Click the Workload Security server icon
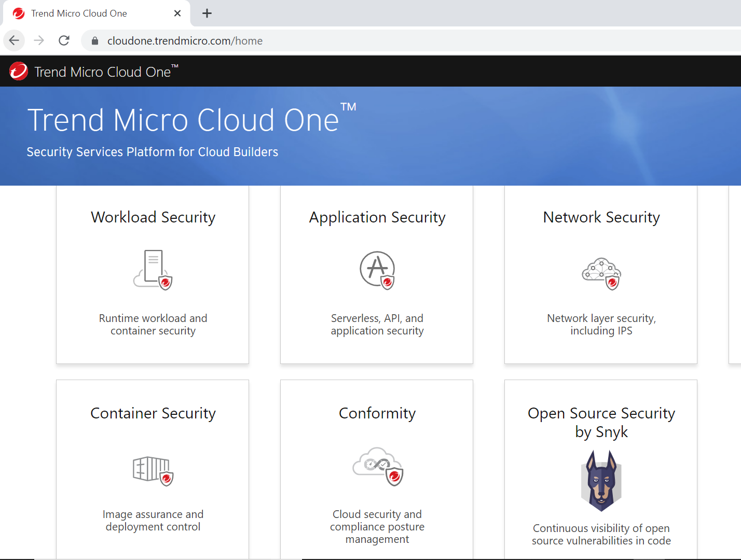 (x=153, y=270)
